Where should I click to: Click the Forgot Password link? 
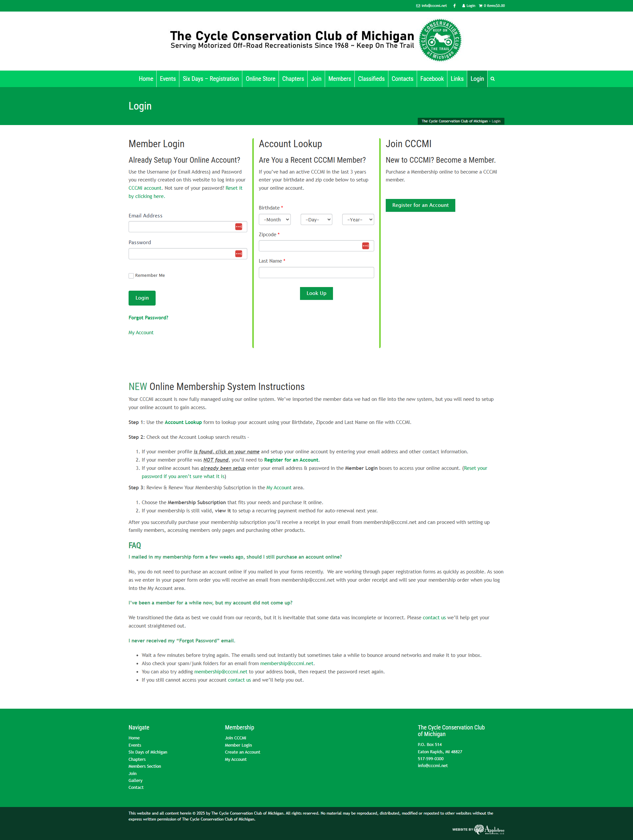pyautogui.click(x=148, y=317)
